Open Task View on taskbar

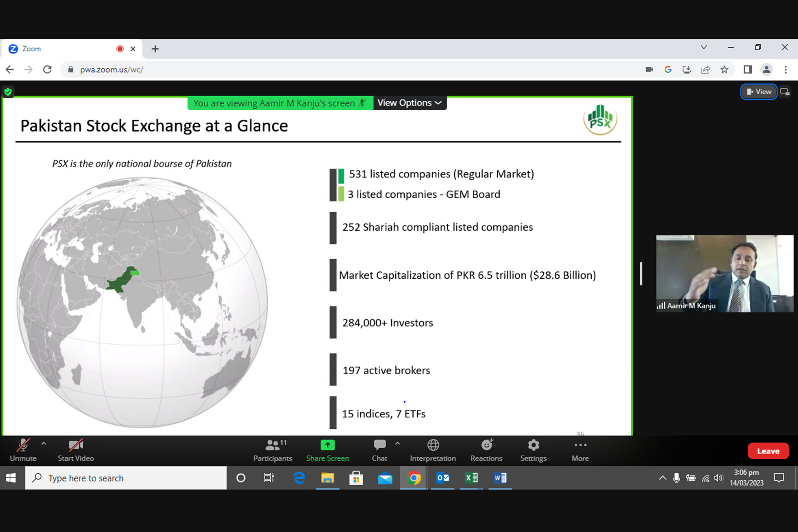pos(269,478)
